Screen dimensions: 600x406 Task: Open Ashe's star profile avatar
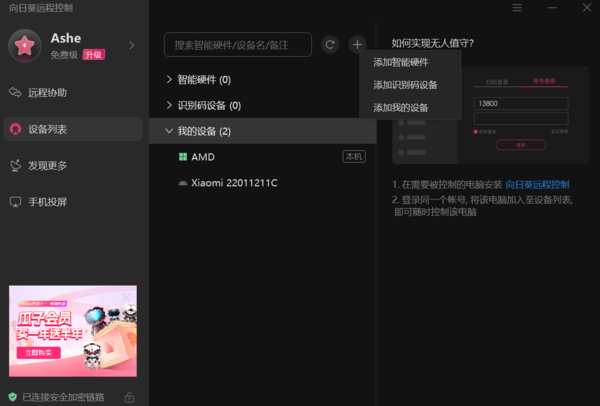pos(25,46)
